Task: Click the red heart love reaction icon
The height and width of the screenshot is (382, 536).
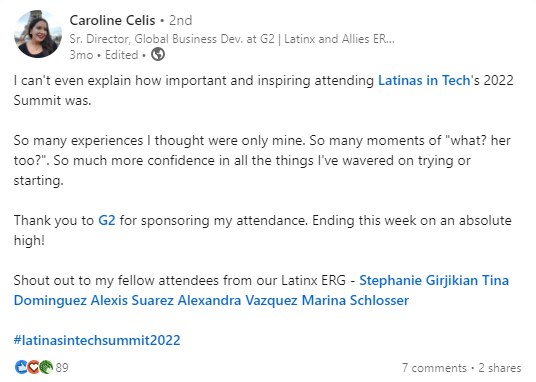Action: click(x=33, y=367)
